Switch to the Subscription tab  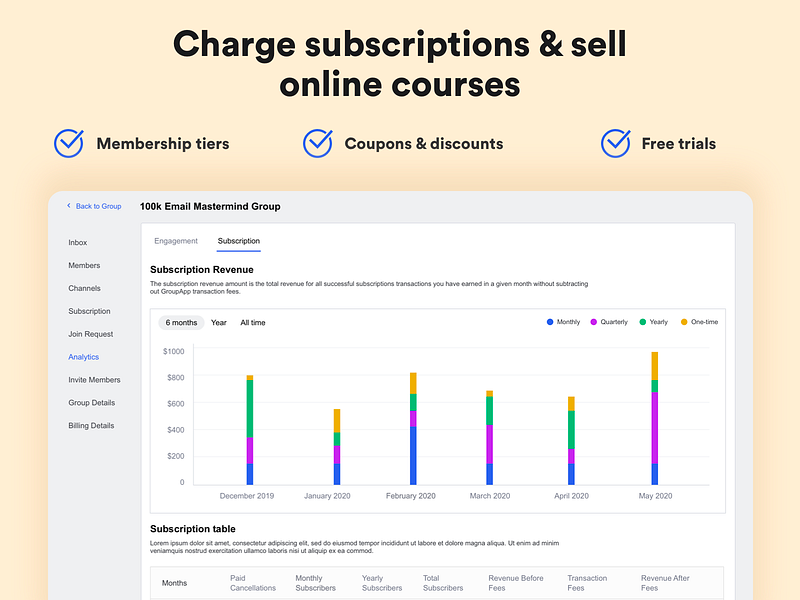[239, 241]
